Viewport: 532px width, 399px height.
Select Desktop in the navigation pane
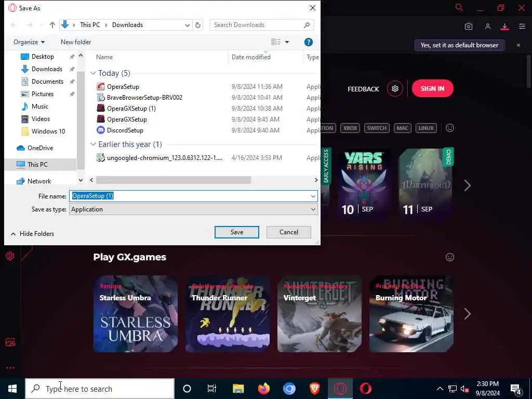tap(43, 57)
